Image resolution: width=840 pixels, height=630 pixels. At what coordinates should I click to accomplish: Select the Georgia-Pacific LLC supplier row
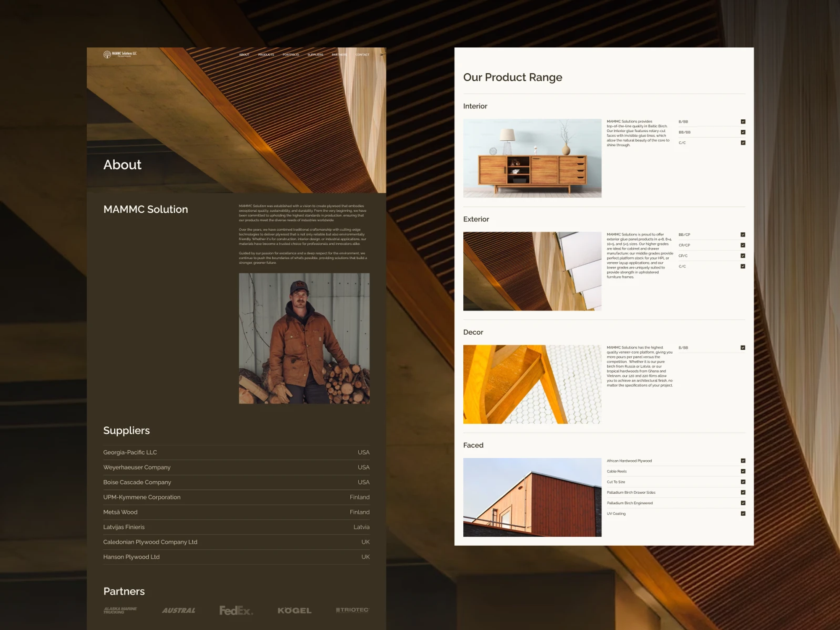point(236,452)
